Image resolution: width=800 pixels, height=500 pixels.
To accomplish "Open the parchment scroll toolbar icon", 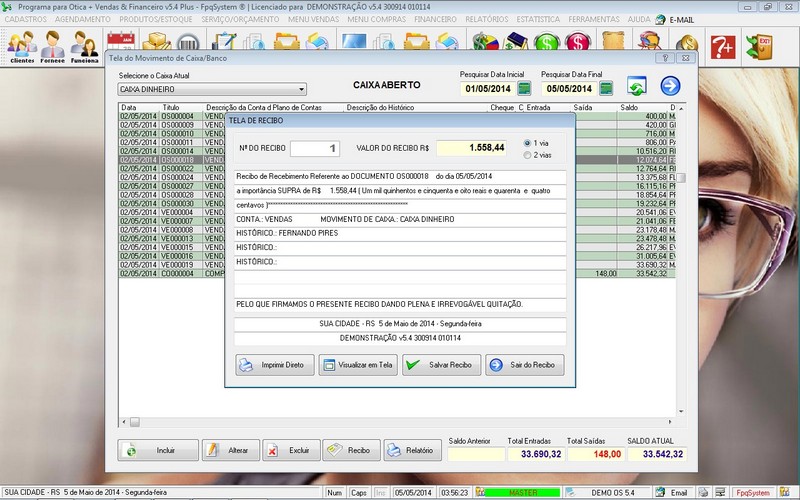I will coord(613,41).
